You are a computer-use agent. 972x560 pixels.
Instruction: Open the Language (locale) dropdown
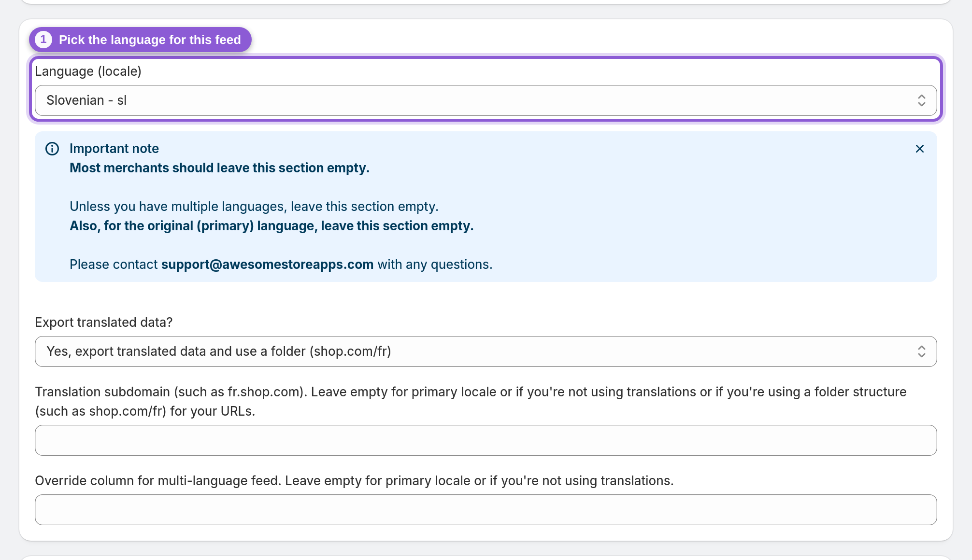click(x=486, y=100)
